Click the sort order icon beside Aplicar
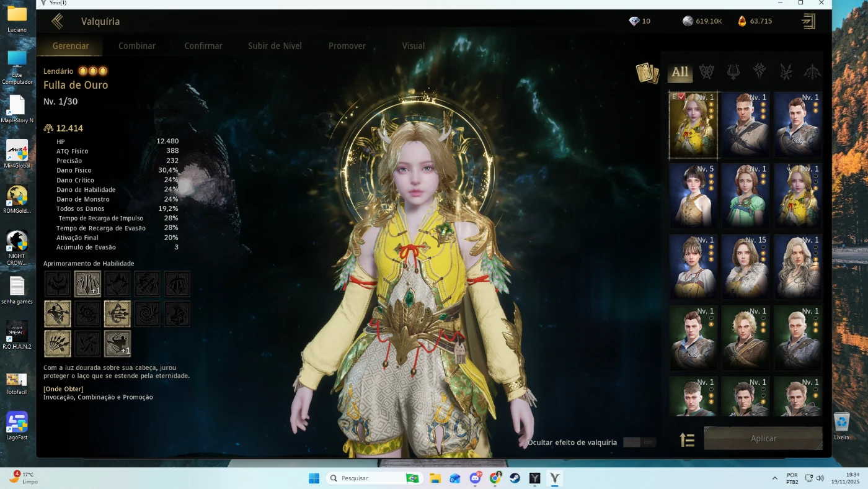 coord(687,439)
